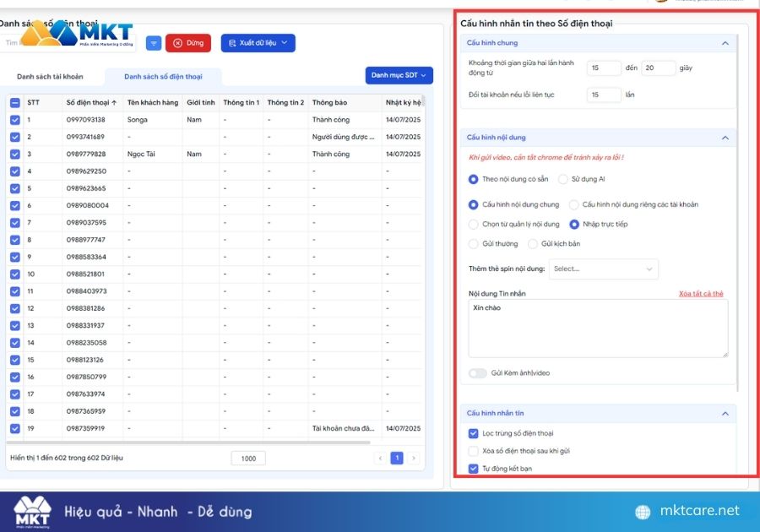Open the Danh mục SDT dropdown

pos(399,75)
